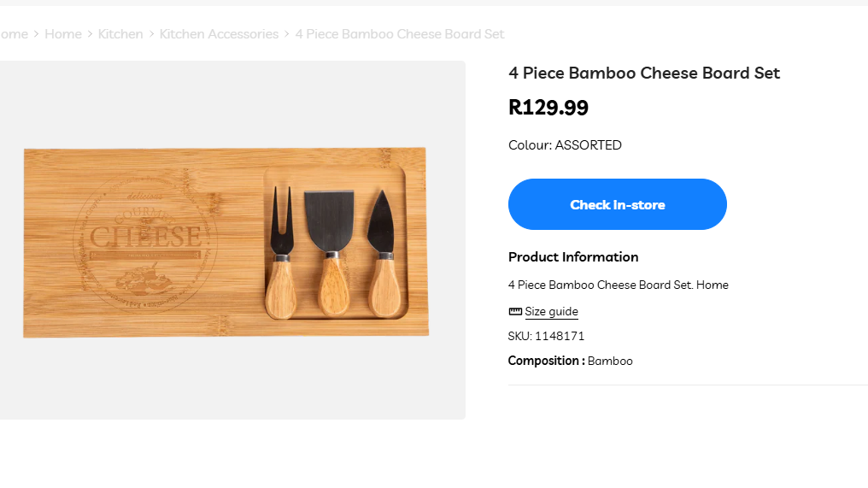The width and height of the screenshot is (868, 488).
Task: Click the Check In-store button
Action: click(617, 204)
